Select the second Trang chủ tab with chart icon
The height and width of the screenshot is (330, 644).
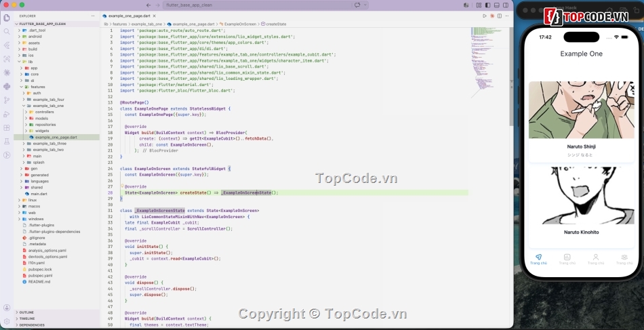coord(567,260)
